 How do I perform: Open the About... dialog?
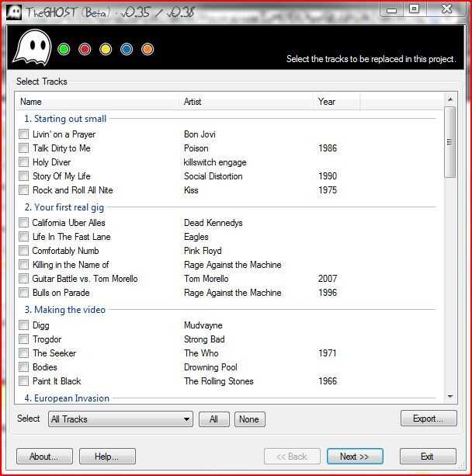[44, 457]
